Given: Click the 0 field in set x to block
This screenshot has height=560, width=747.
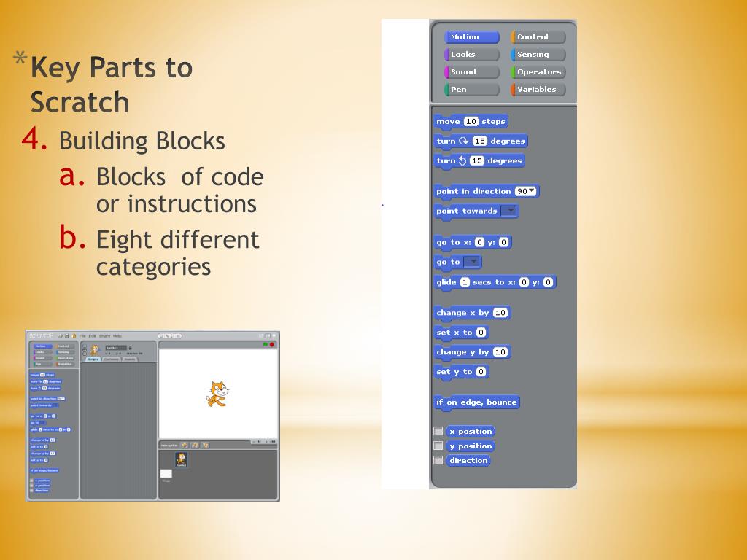Looking at the screenshot, I should 481,332.
